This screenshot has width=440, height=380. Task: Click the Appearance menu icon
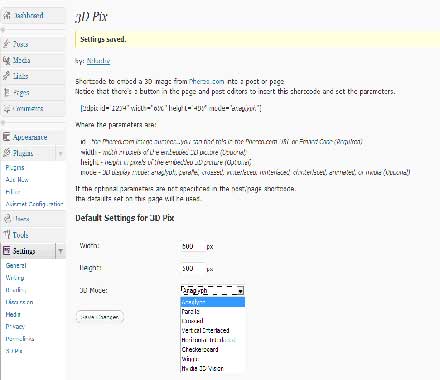[7, 137]
